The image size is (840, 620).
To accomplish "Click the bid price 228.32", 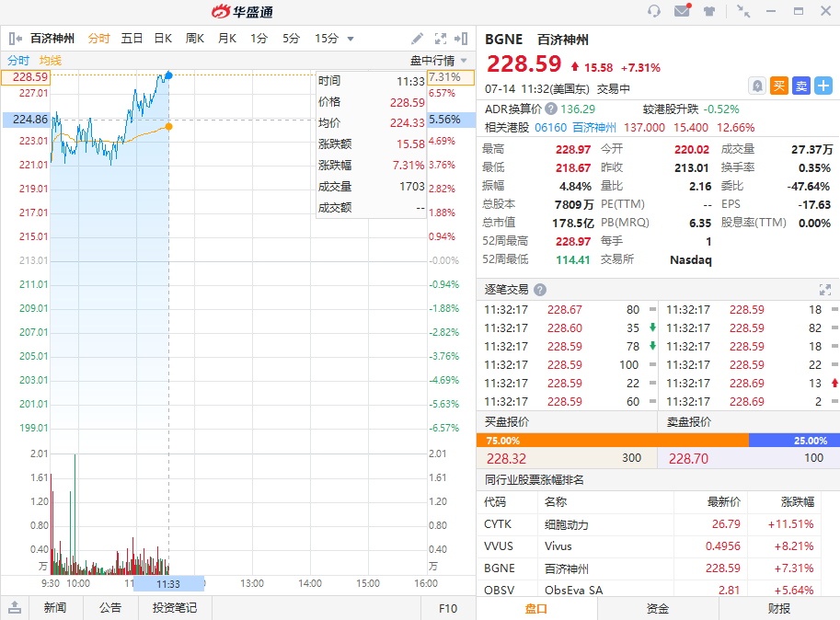I will (x=506, y=459).
